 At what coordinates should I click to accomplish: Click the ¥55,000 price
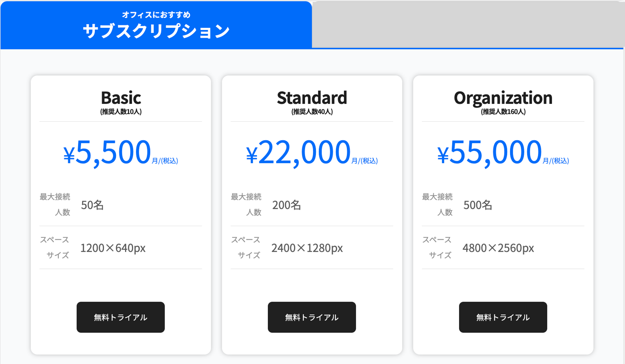coord(489,152)
